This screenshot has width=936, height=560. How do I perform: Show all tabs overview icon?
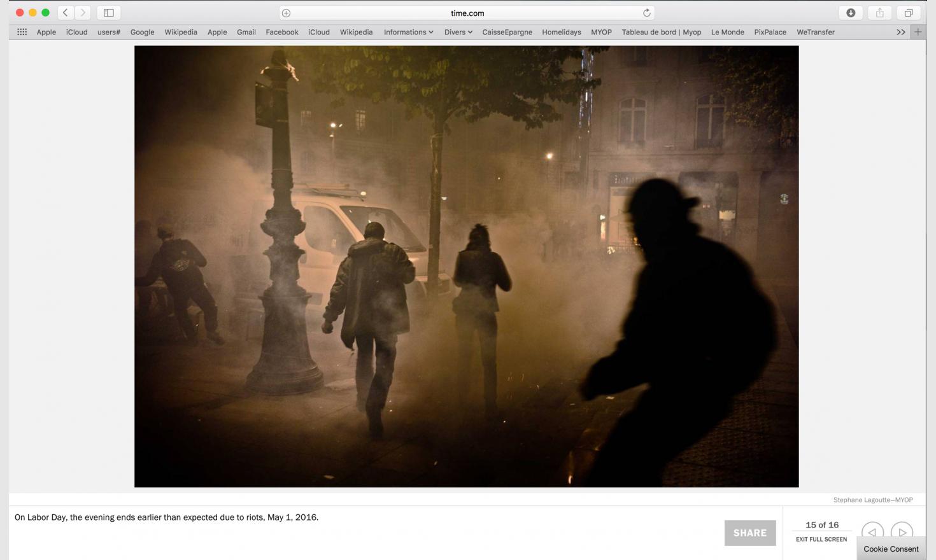click(x=909, y=13)
